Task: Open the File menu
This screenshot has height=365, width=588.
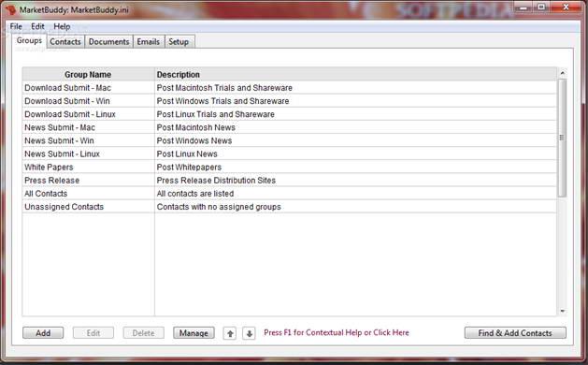Action: click(x=16, y=26)
